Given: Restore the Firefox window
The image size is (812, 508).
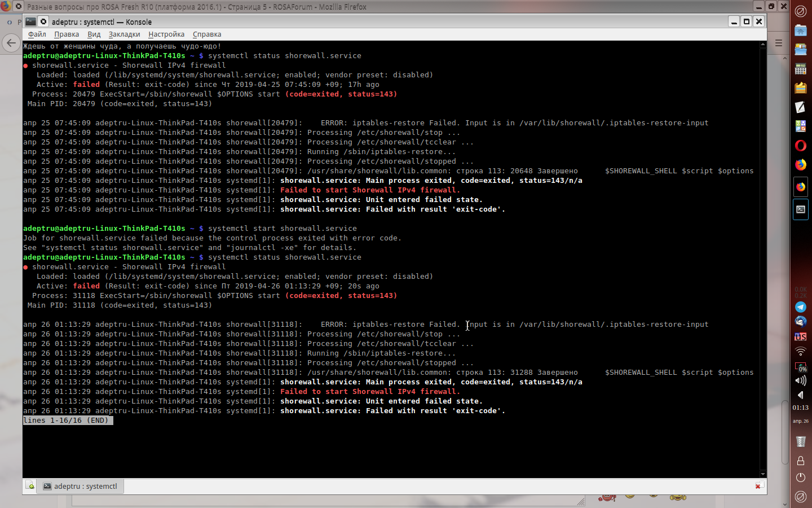Looking at the screenshot, I should point(771,6).
